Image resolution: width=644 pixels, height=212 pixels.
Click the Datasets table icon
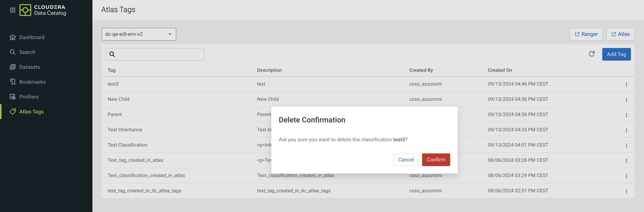(x=12, y=67)
